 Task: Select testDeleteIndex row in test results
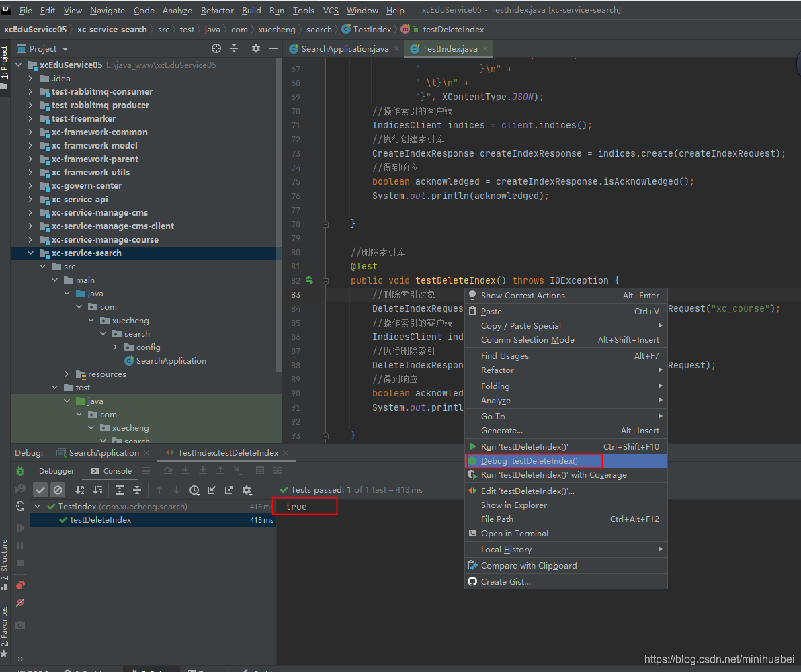tap(153, 520)
